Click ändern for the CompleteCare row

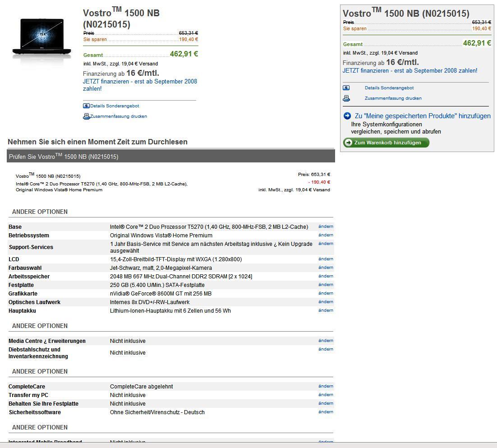[326, 386]
